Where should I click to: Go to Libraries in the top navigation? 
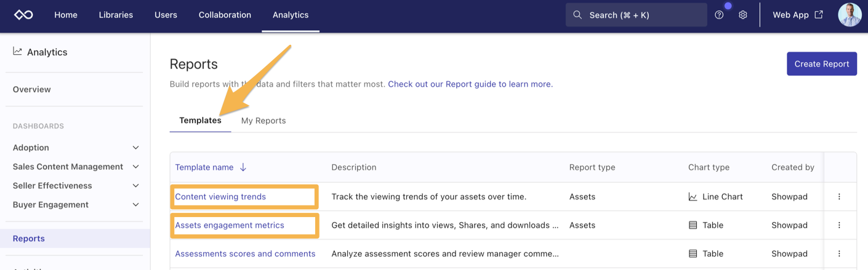click(x=116, y=15)
